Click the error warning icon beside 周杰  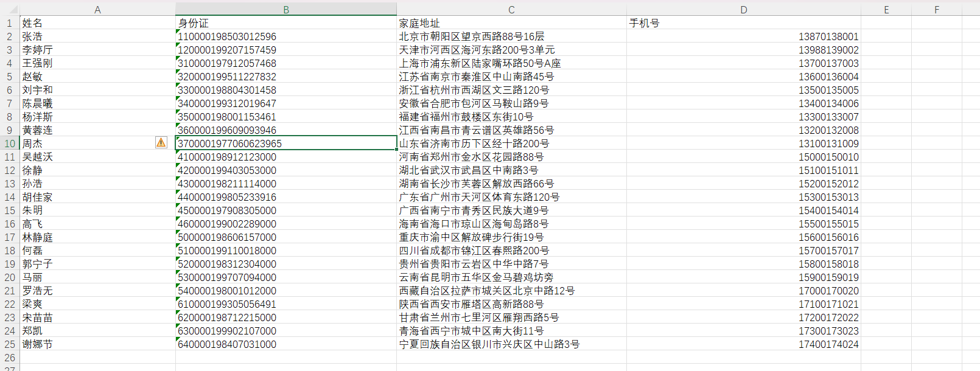(161, 142)
